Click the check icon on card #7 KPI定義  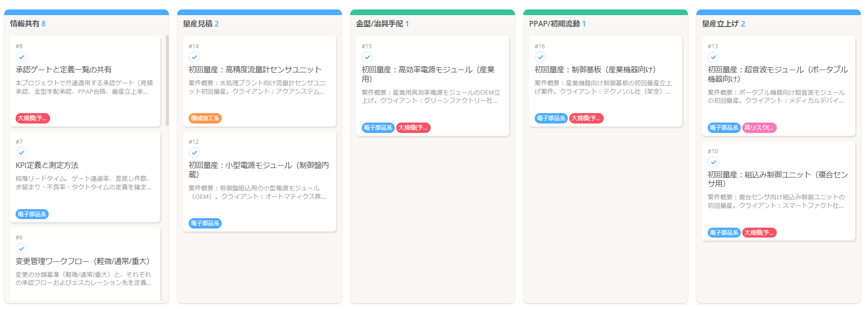click(21, 152)
